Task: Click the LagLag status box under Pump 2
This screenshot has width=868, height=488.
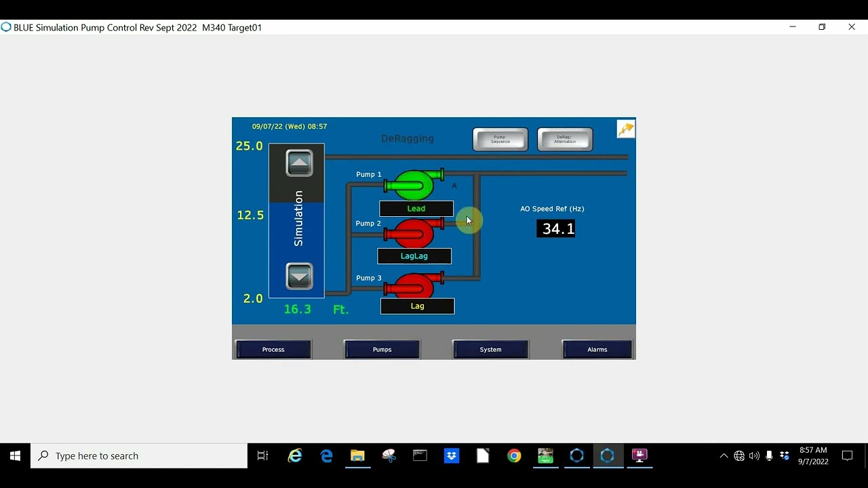Action: point(414,256)
